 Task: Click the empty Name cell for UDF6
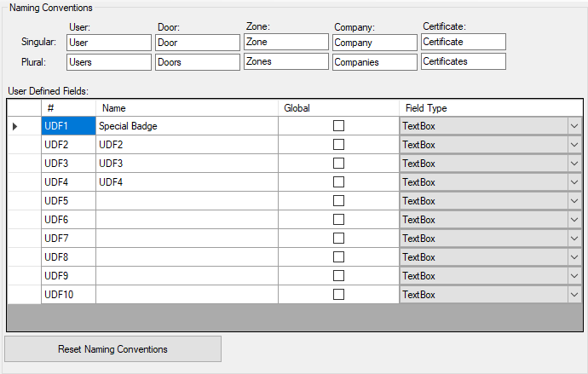click(187, 220)
